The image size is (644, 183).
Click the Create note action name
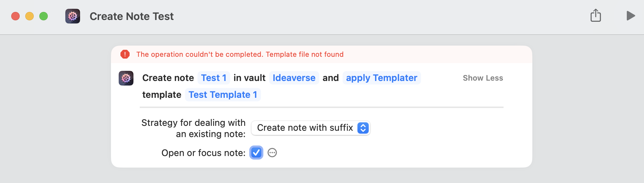pyautogui.click(x=168, y=78)
